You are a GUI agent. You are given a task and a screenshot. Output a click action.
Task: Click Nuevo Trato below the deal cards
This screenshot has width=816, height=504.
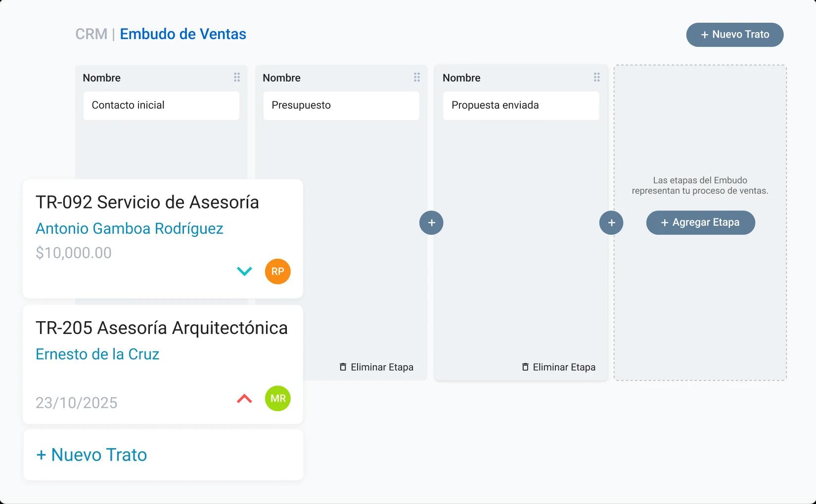pyautogui.click(x=91, y=455)
